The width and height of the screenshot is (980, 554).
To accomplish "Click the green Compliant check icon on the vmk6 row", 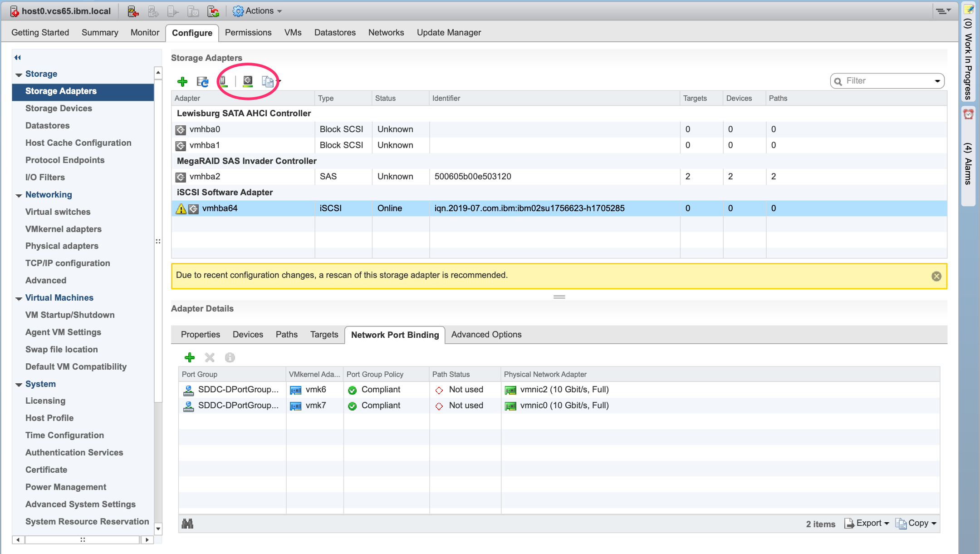I will 353,390.
